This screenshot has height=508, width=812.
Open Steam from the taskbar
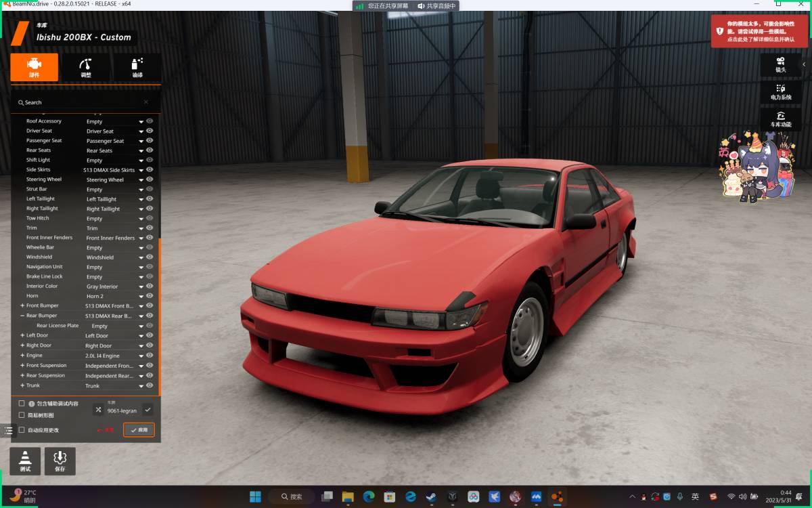[431, 496]
